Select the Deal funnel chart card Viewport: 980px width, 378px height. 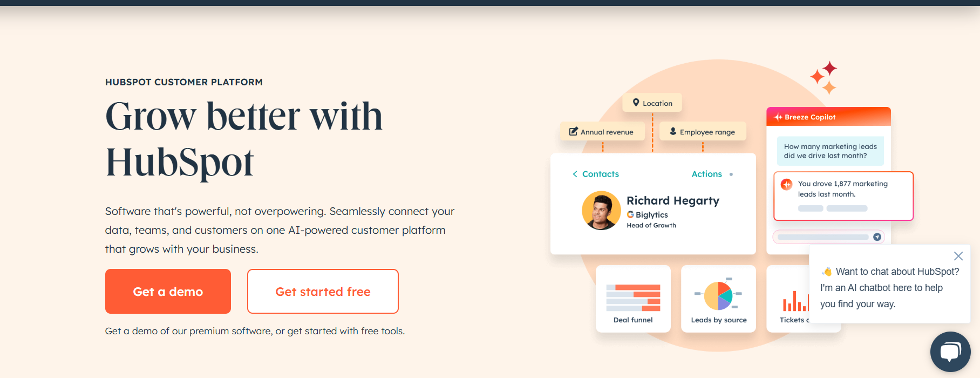click(633, 299)
